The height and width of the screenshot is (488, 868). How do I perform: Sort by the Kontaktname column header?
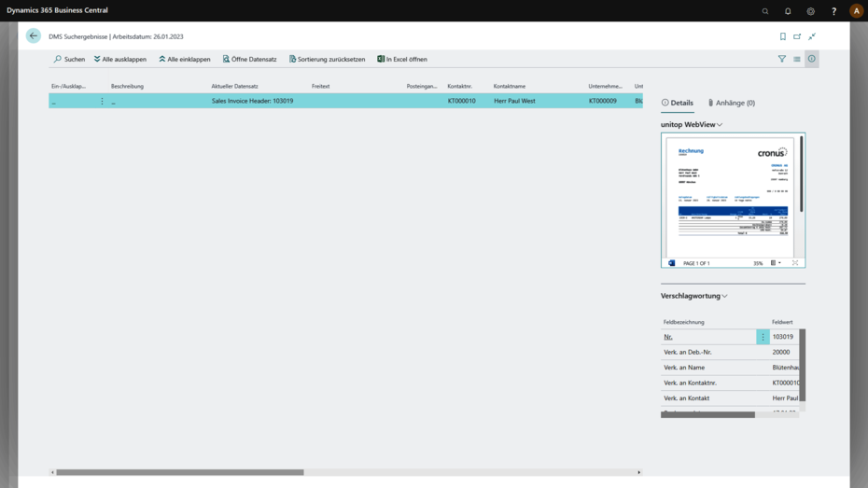click(x=510, y=87)
